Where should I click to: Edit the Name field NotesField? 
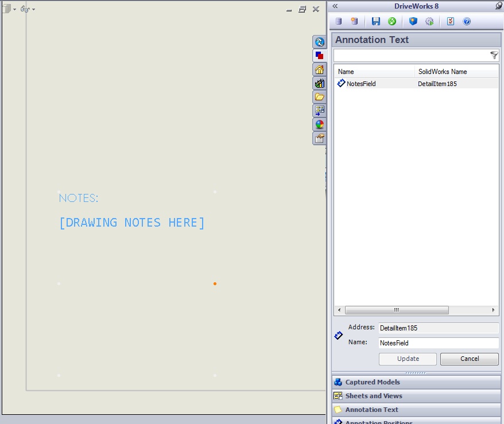coord(439,343)
